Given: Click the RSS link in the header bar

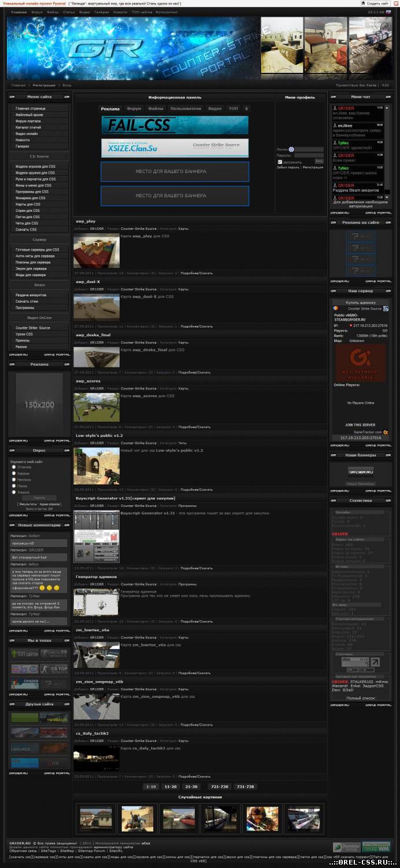Looking at the screenshot, I should point(386,85).
